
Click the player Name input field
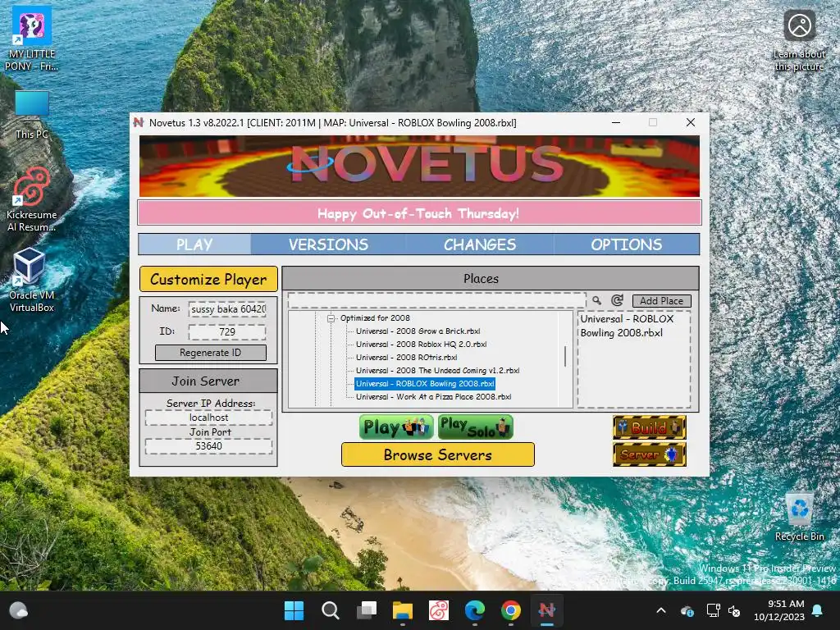click(227, 309)
